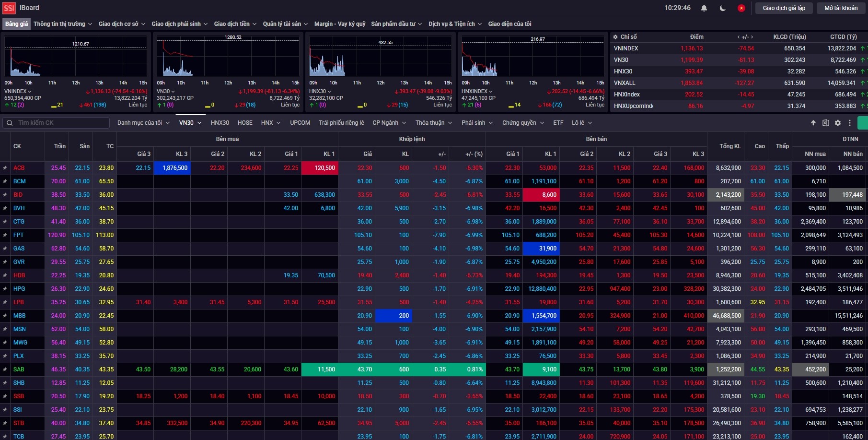The width and height of the screenshot is (868, 440).
Task: Pin the BID row
Action: tap(5, 195)
